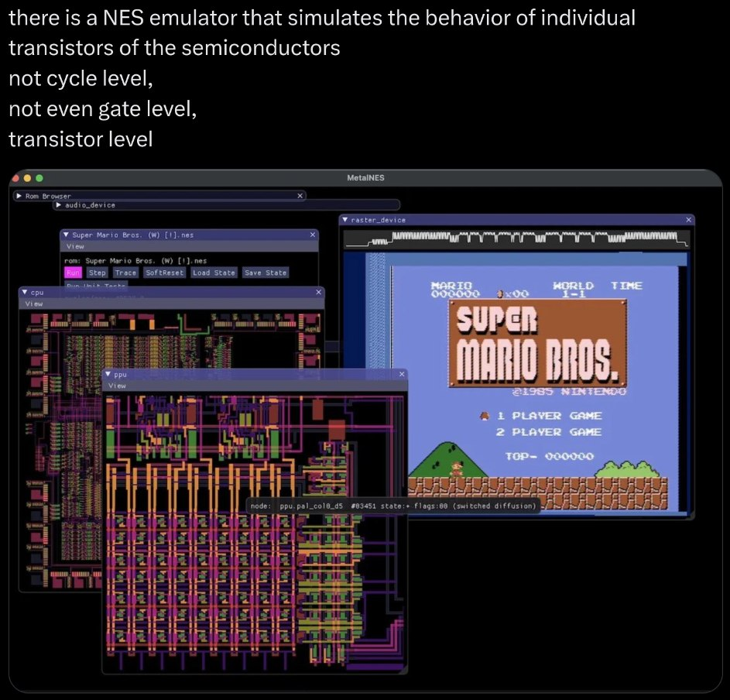
Task: Click Load State
Action: 214,273
